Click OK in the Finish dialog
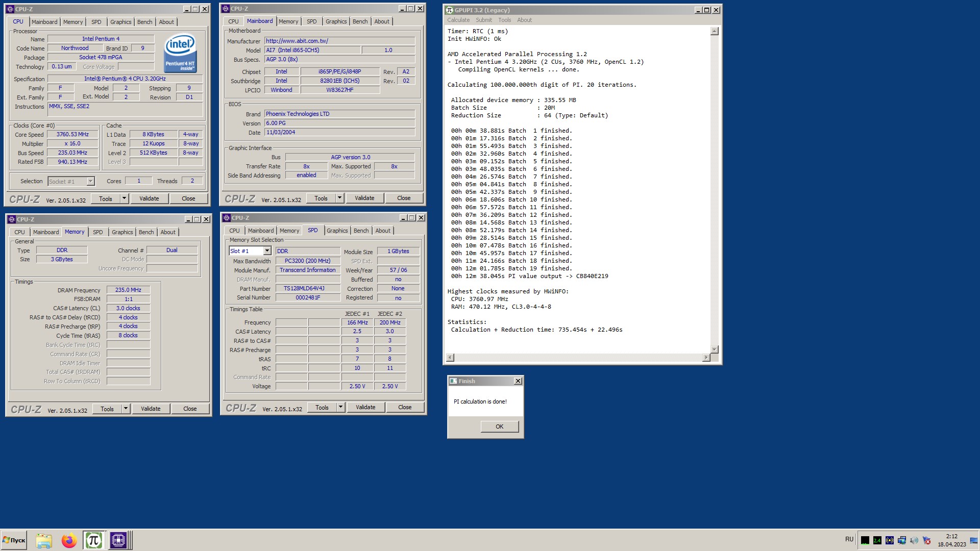This screenshot has width=980, height=551. (500, 427)
